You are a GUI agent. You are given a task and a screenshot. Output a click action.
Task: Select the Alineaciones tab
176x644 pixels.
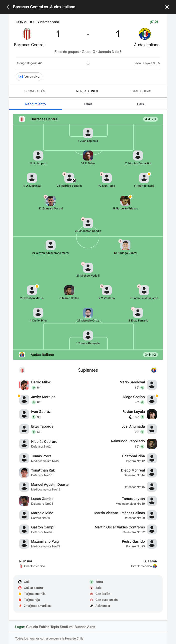tap(87, 91)
